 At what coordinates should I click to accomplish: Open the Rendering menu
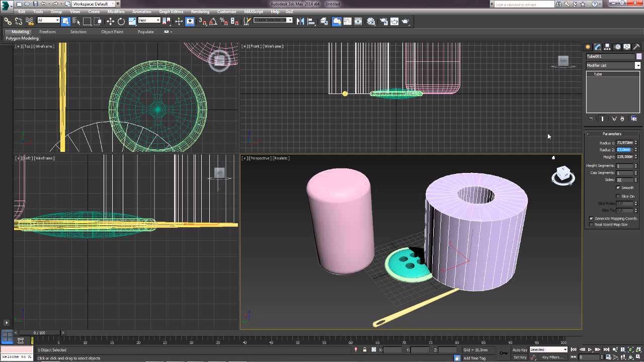coord(200,12)
